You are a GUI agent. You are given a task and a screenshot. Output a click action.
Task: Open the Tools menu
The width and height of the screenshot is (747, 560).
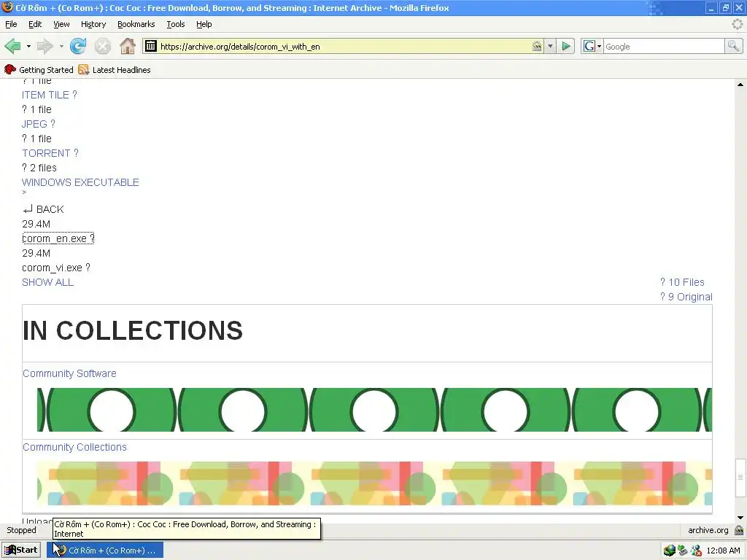coord(175,24)
